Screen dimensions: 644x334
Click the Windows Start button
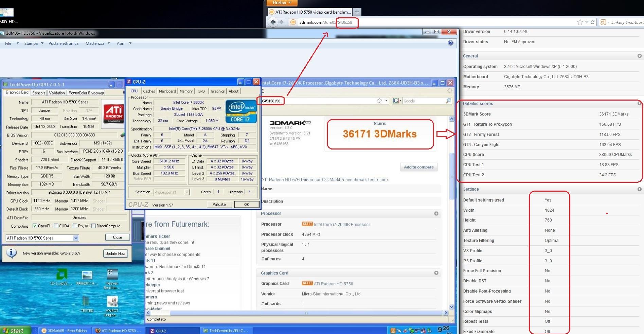(15, 330)
